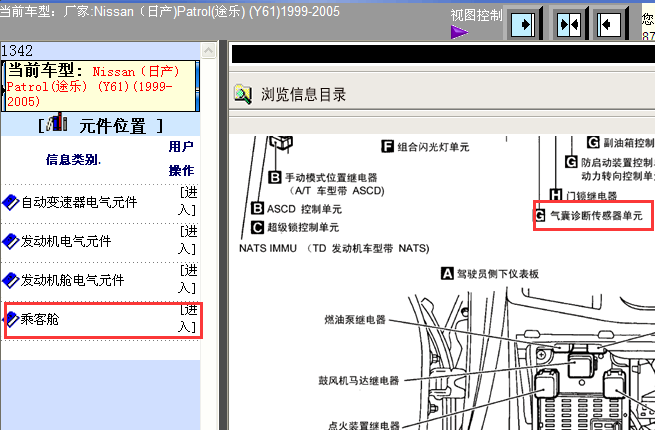This screenshot has height=430, width=655.
Task: Click 动力转向控制单 label in diagram
Action: 617,176
